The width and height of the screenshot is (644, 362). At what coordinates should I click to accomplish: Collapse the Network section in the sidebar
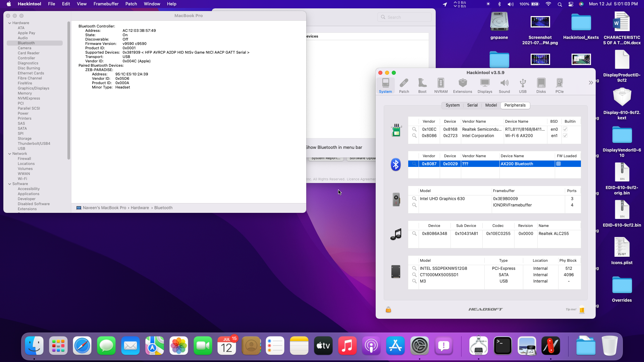tap(9, 154)
